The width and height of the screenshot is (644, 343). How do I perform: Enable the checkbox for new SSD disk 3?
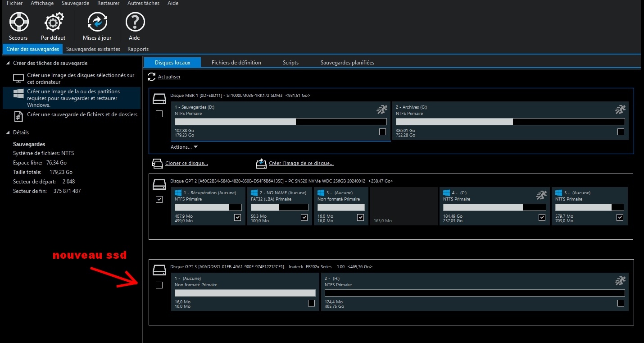[159, 285]
